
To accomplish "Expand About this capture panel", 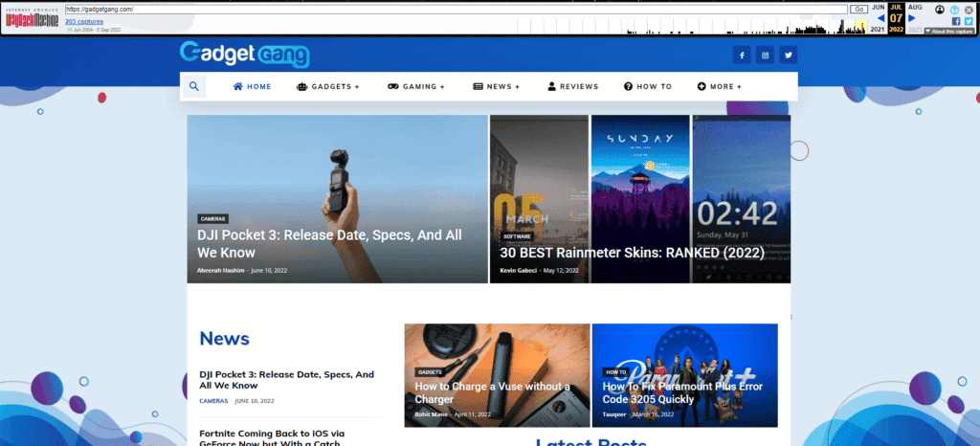I will click(x=949, y=32).
